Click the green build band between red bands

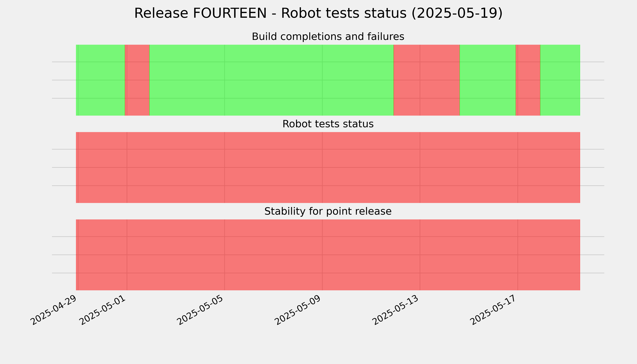tap(488, 80)
